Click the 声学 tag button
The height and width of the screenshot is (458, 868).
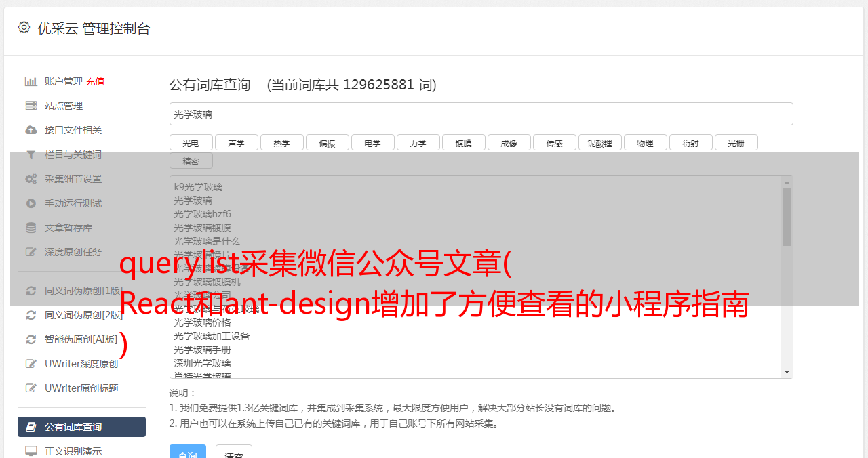236,142
